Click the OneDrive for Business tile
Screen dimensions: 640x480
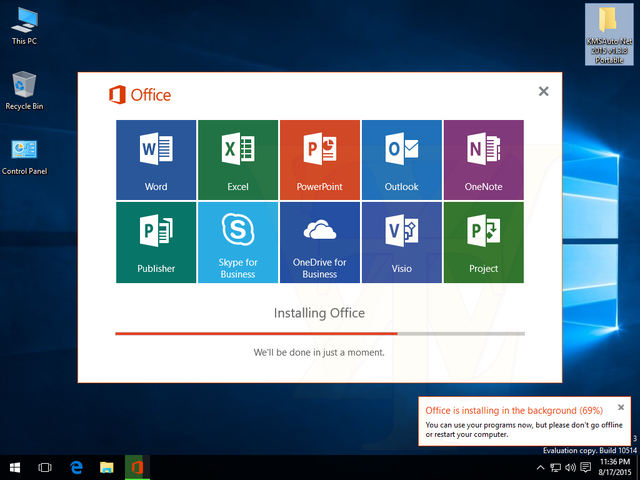tap(320, 242)
